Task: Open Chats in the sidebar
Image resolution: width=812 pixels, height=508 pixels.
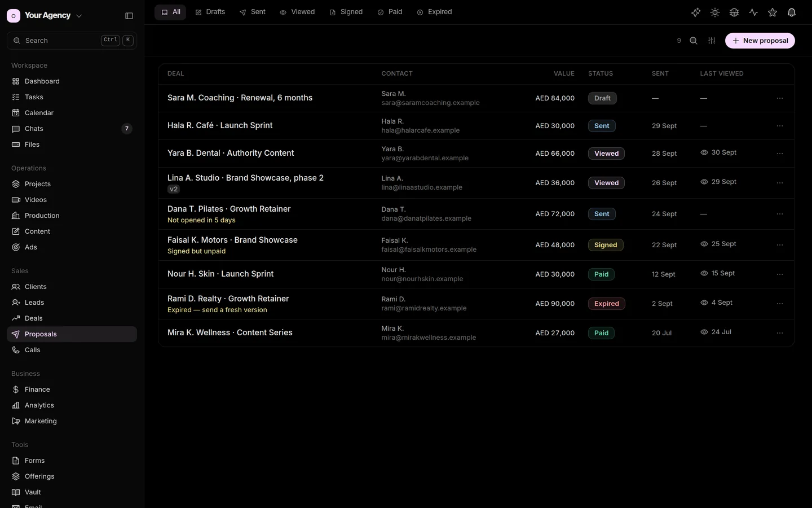Action: [72, 129]
